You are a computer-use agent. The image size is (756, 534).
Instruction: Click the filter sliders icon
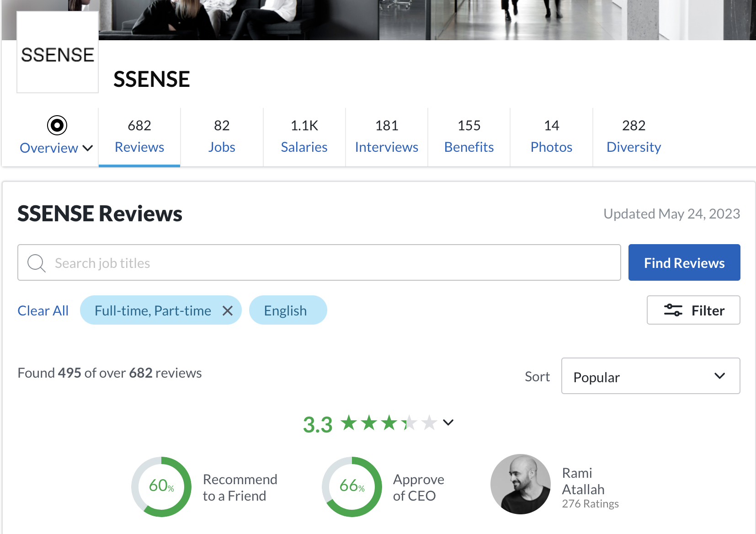pos(673,310)
